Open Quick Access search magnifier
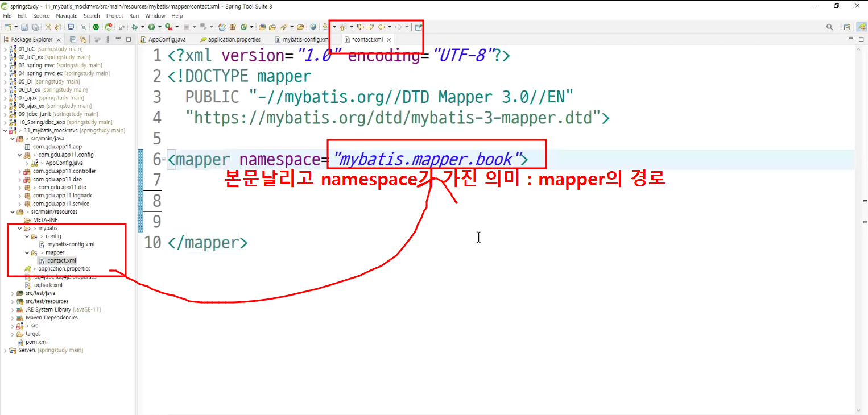868x415 pixels. (x=830, y=27)
